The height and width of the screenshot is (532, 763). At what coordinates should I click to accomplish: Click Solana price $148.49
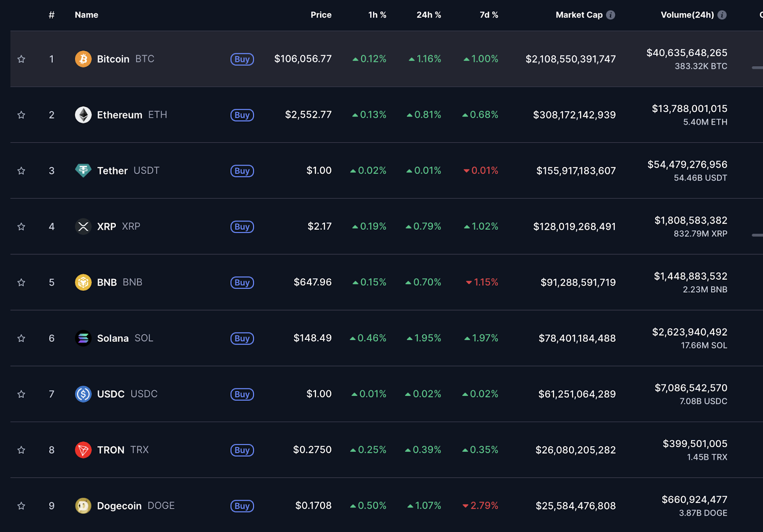[x=312, y=338]
